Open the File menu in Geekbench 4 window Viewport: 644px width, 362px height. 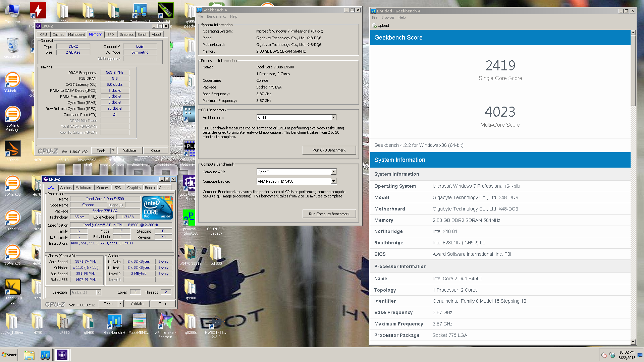200,16
